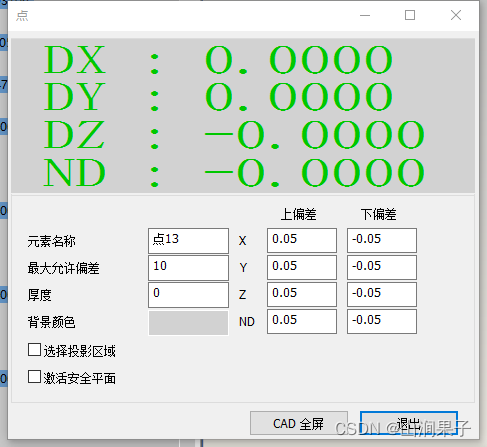The width and height of the screenshot is (487, 447).
Task: Click the ND 上偏差 field showing 0.05
Action: (x=302, y=321)
